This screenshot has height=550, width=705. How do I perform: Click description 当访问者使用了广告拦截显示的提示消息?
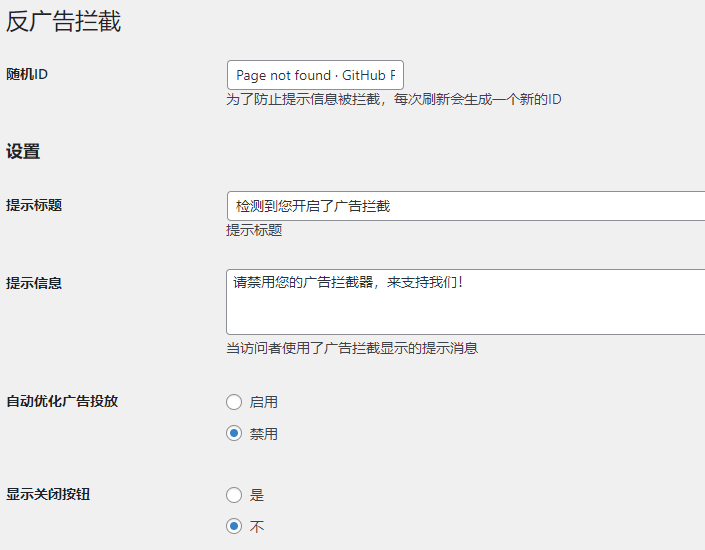[352, 348]
